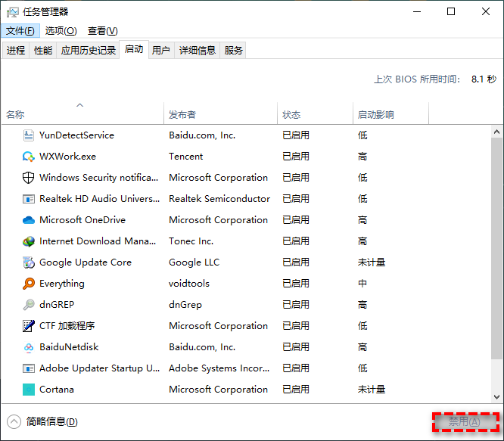Click the Tonec Inc. publisher cell
This screenshot has width=504, height=441.
191,241
